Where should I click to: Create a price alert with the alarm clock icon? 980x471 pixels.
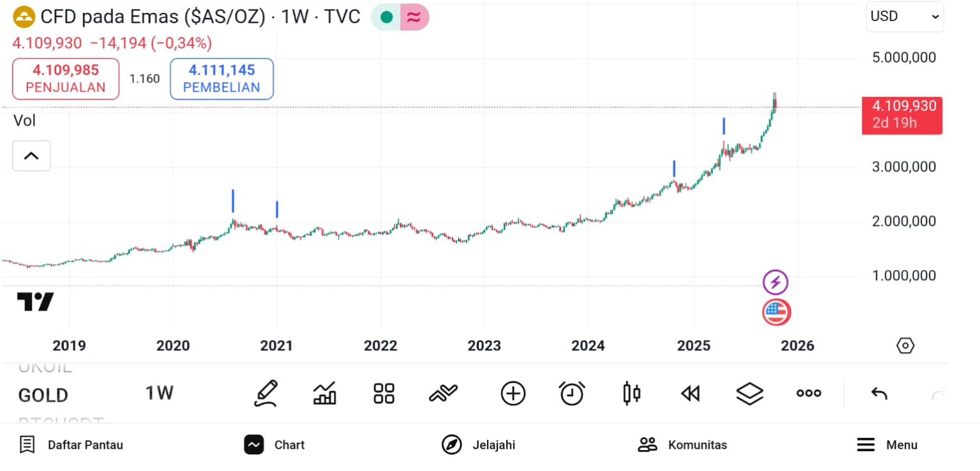point(571,393)
